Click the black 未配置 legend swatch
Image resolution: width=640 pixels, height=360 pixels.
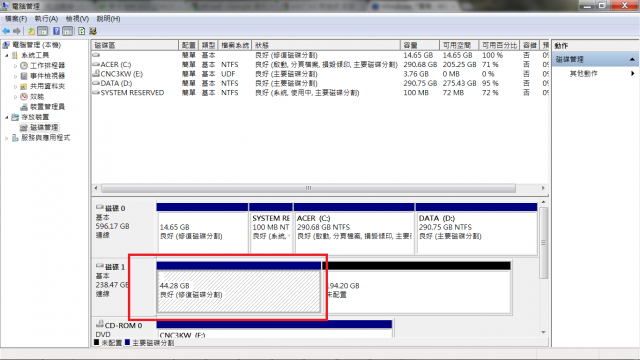(96, 342)
